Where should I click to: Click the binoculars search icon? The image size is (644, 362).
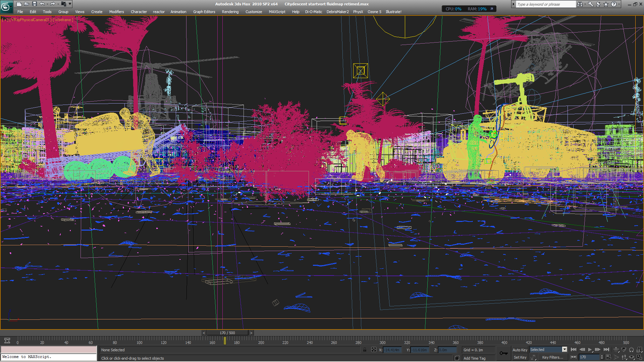(x=580, y=4)
